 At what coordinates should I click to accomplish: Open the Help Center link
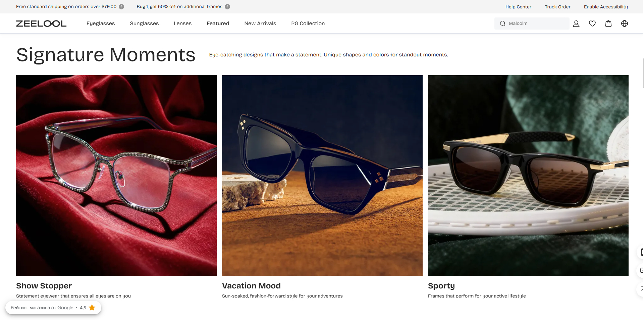pyautogui.click(x=518, y=7)
